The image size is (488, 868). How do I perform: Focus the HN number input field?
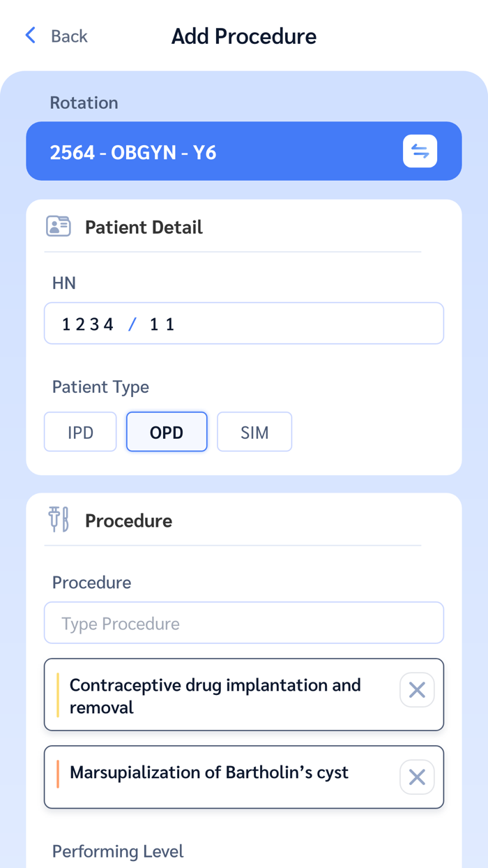point(244,322)
